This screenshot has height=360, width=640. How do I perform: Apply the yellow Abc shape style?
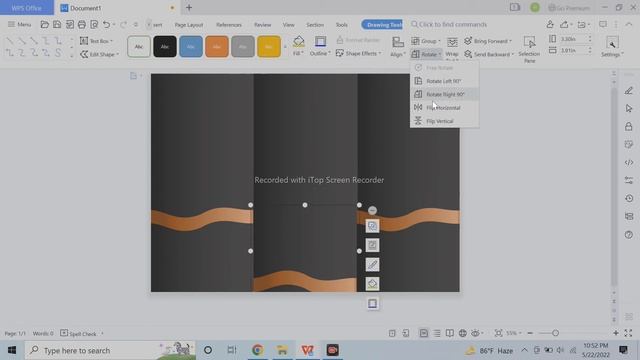269,47
